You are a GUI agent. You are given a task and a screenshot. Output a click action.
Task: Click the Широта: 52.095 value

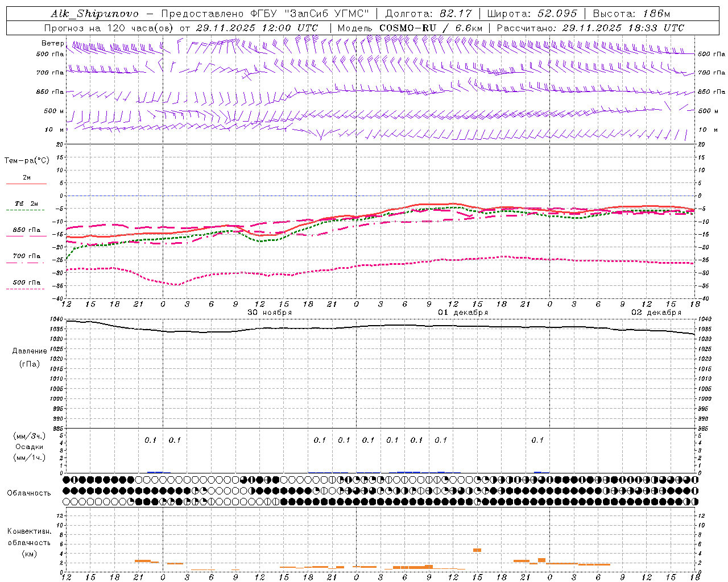(532, 14)
